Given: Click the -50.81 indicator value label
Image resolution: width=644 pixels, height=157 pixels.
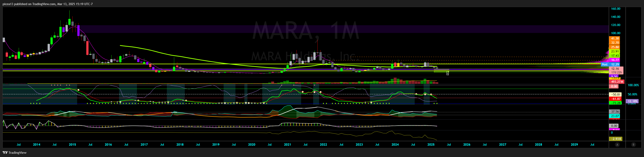Looking at the screenshot, I should tap(615, 95).
